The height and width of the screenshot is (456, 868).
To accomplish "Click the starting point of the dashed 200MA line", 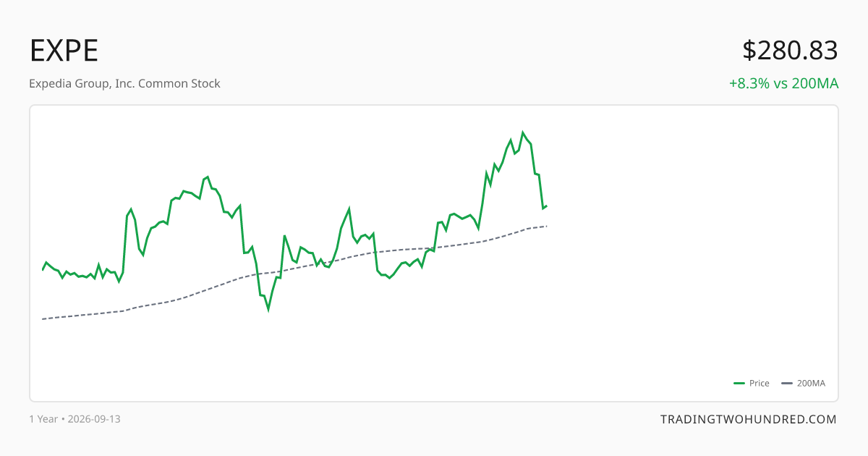I will click(43, 318).
